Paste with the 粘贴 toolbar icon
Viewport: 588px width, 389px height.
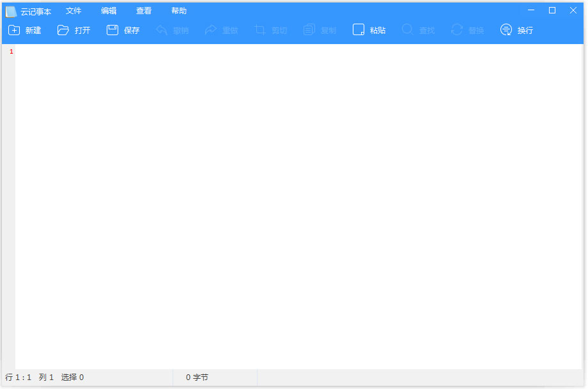pyautogui.click(x=359, y=30)
